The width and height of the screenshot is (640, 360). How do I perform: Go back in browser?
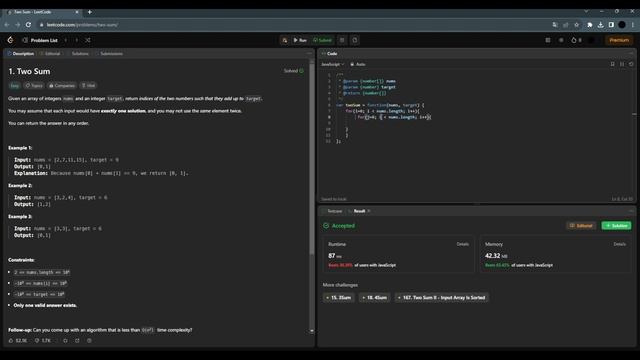click(7, 25)
